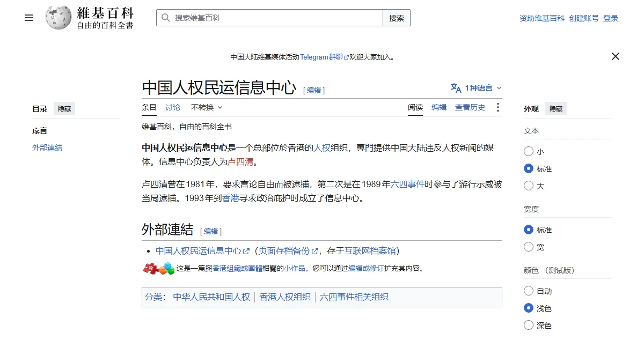
Task: Open the 分类 link
Action: pos(153,297)
